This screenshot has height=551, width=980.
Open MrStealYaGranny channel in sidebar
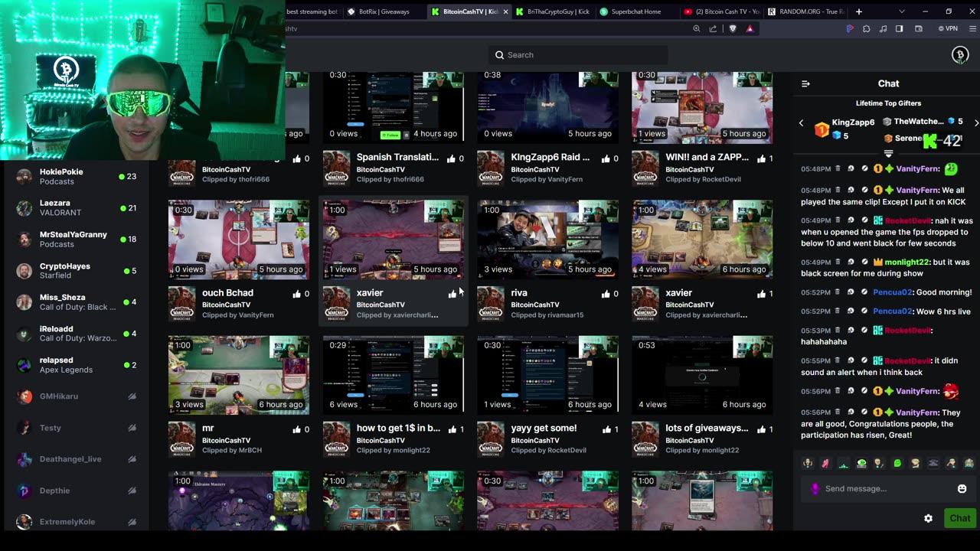click(77, 240)
